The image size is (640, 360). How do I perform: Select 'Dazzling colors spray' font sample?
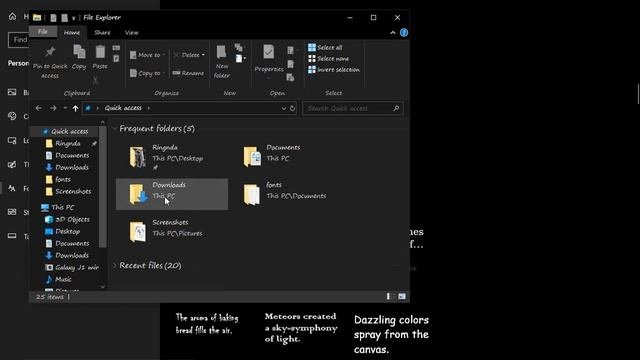click(391, 334)
